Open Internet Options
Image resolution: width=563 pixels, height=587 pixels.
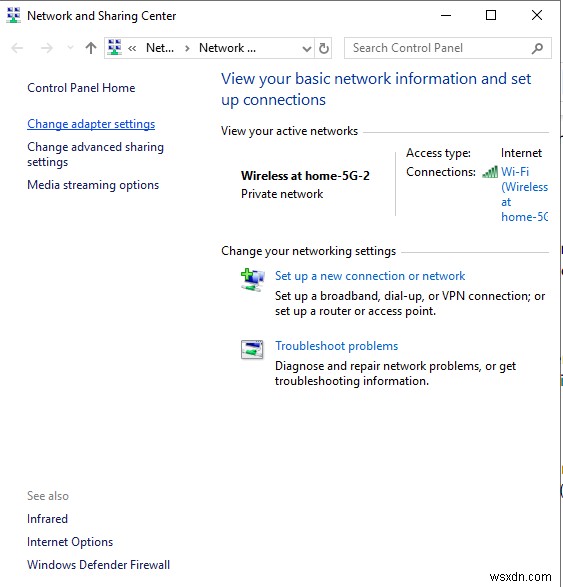[x=70, y=542]
